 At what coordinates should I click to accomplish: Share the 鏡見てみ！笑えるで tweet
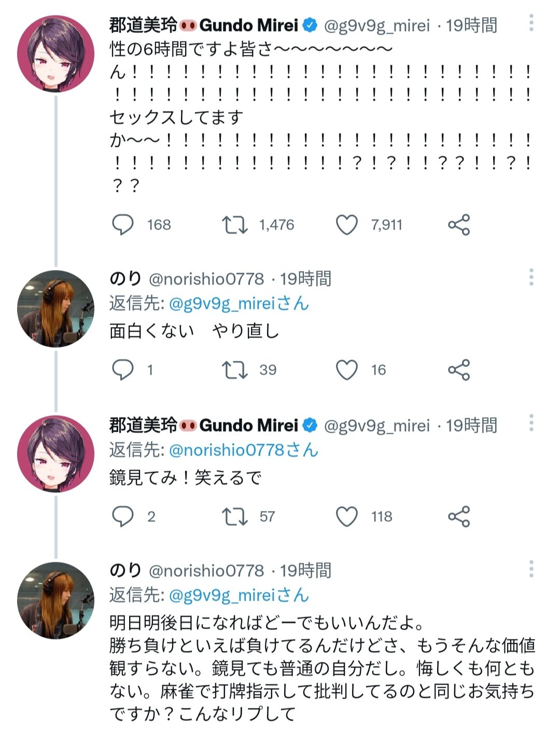[459, 517]
